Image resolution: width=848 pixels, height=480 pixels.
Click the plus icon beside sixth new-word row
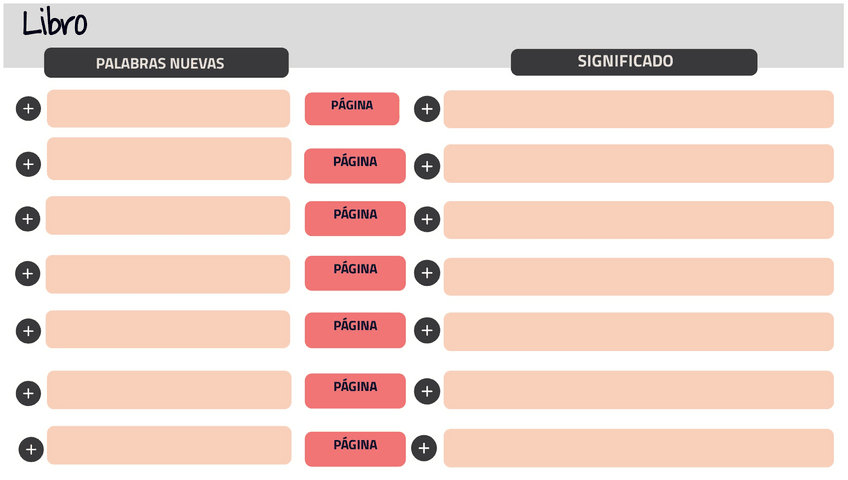(x=28, y=393)
